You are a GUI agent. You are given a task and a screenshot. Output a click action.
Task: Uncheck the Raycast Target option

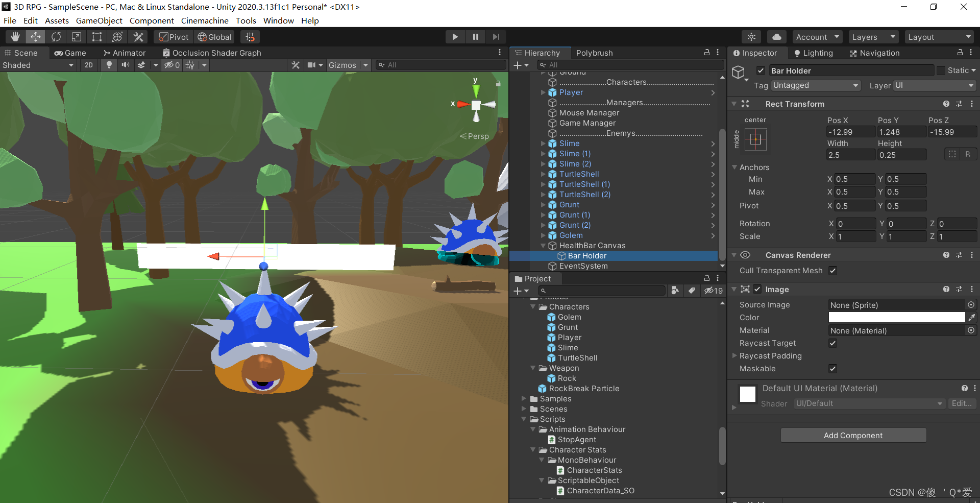tap(832, 343)
